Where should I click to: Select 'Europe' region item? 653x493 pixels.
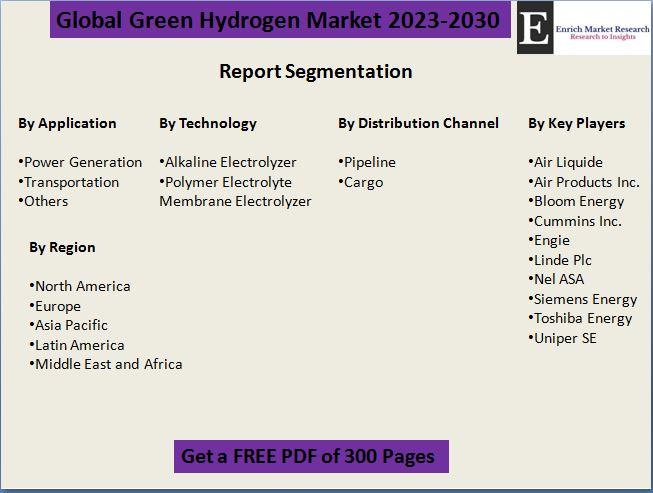coord(55,306)
